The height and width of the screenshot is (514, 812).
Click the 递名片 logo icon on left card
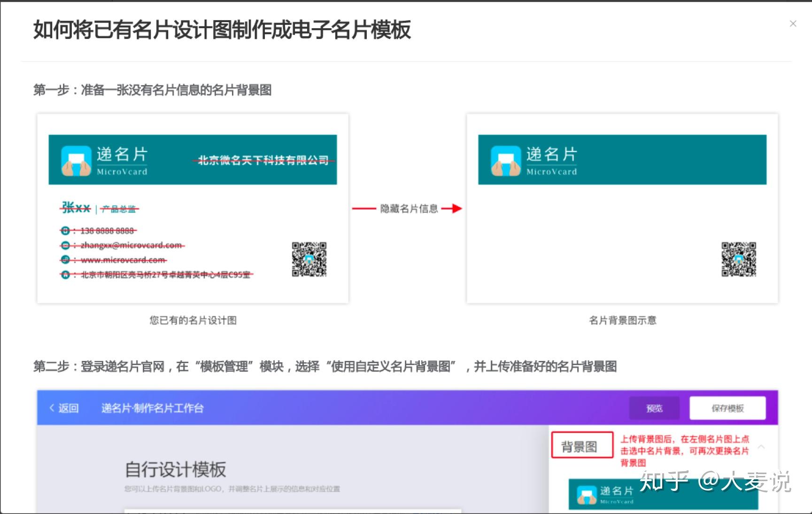tap(76, 161)
